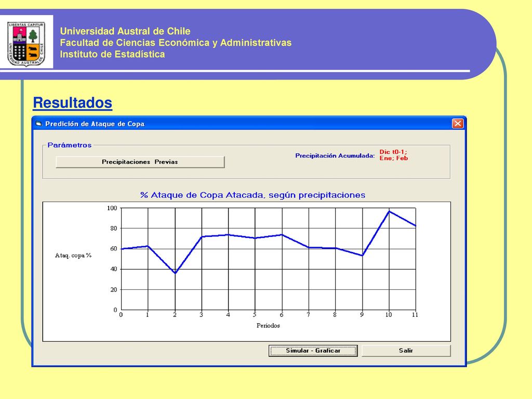Click the y-axis value 60
Viewport: 532px width, 399px height.
pos(113,249)
